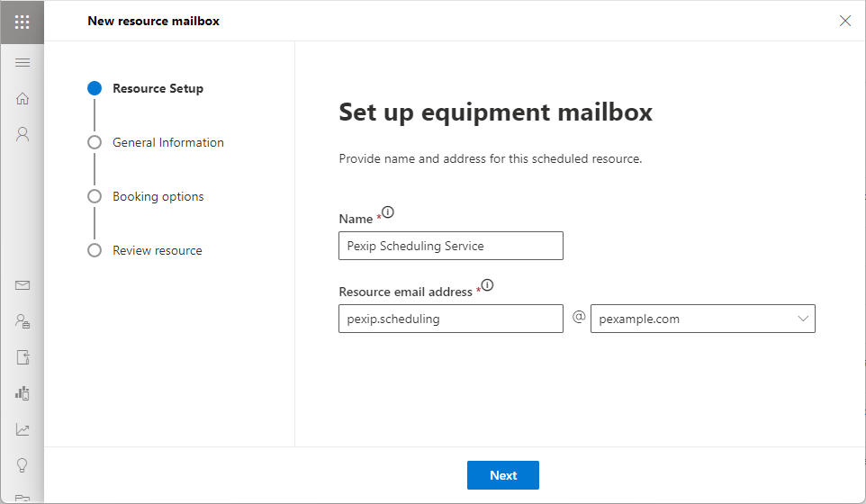Show info tooltip next to Name
The width and height of the screenshot is (866, 504).
tap(388, 213)
